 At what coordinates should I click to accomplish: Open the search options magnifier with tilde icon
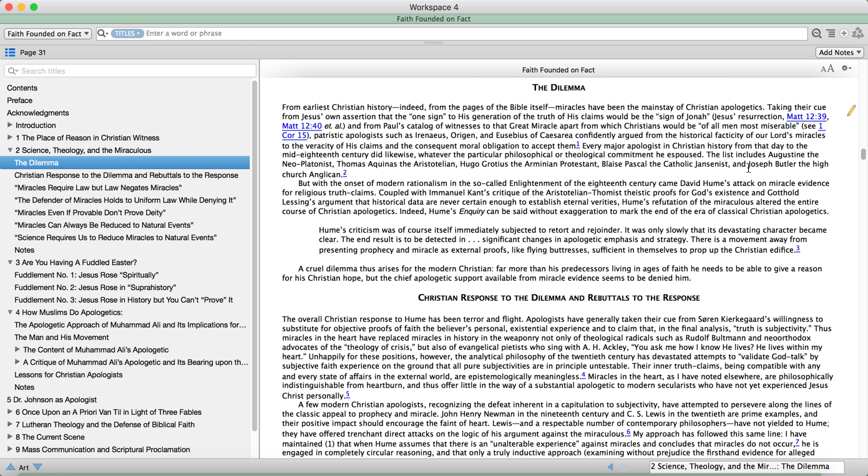pyautogui.click(x=816, y=34)
